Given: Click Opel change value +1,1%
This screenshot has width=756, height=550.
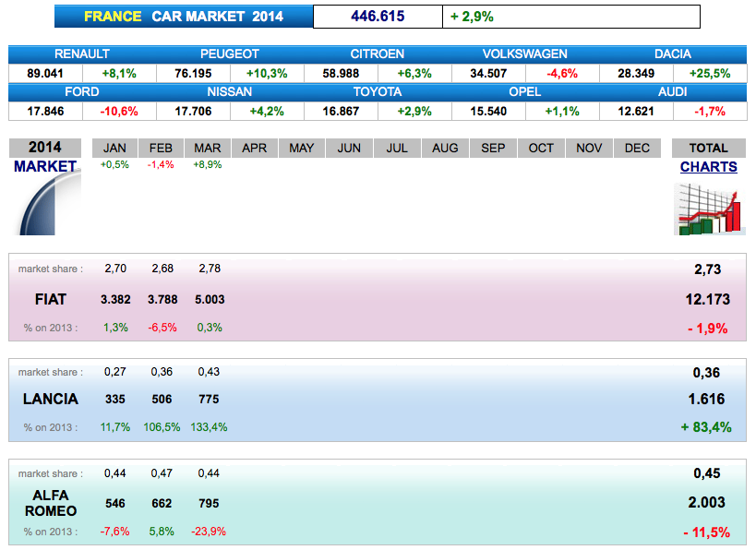Looking at the screenshot, I should click(562, 112).
